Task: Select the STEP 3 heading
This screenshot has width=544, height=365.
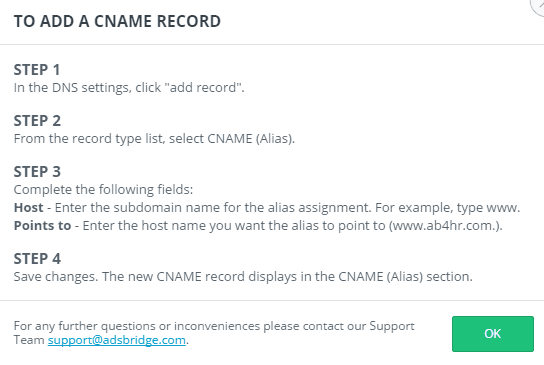Action: pos(37,172)
